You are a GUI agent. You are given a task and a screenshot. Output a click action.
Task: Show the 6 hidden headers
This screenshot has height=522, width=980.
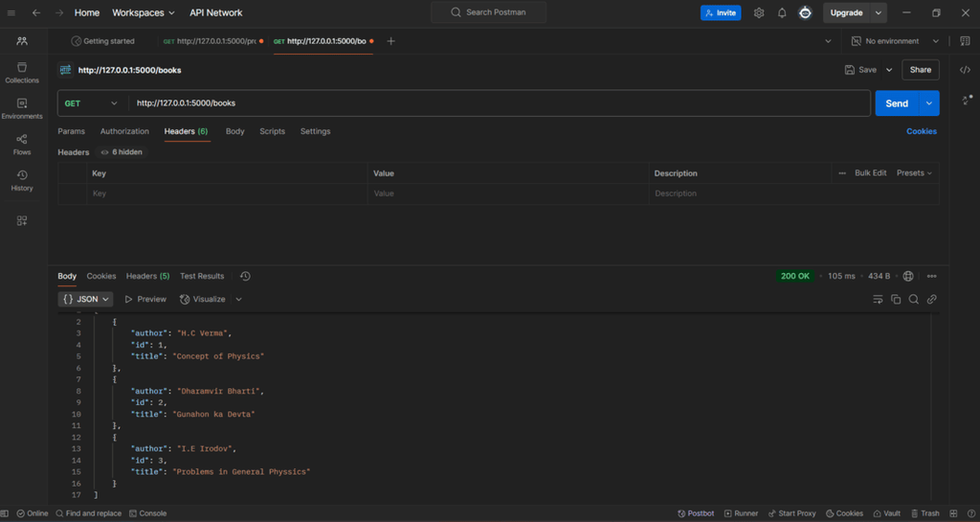[122, 152]
